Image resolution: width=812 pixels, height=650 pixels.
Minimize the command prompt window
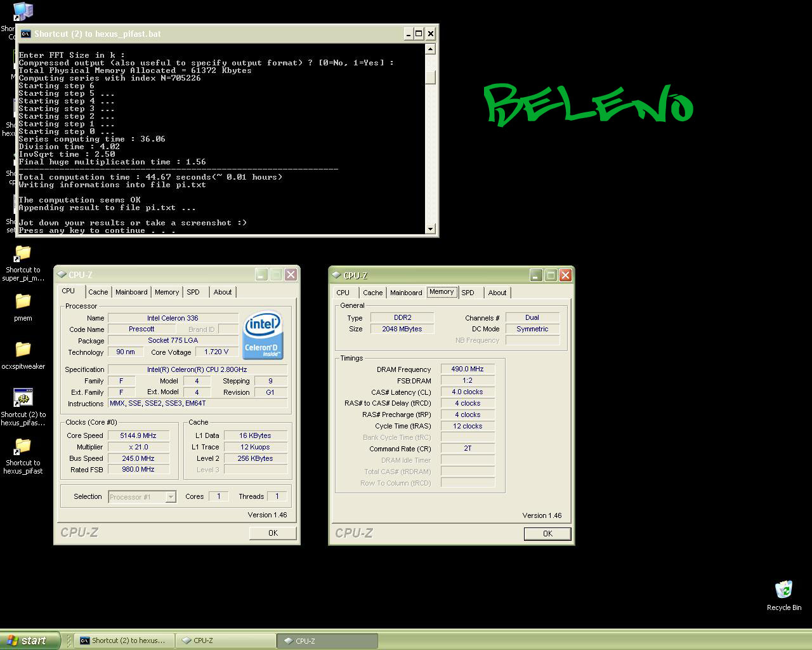(x=408, y=34)
